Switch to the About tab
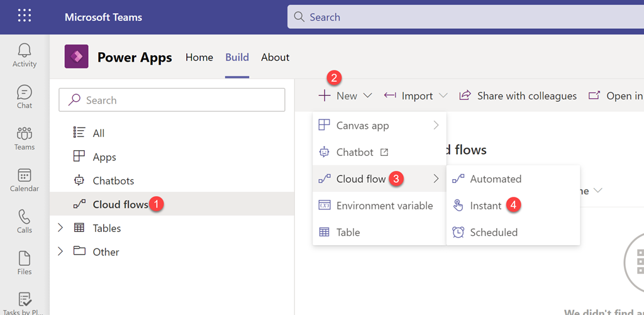 pyautogui.click(x=275, y=57)
